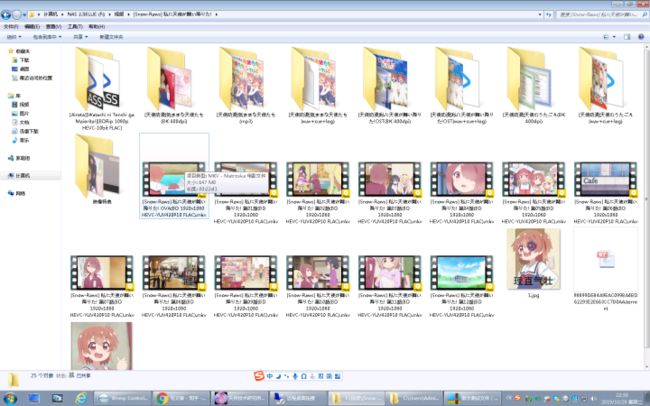Toggle Chinese/English mode 中 on the IME toolbar
650x406 pixels.
(x=270, y=376)
